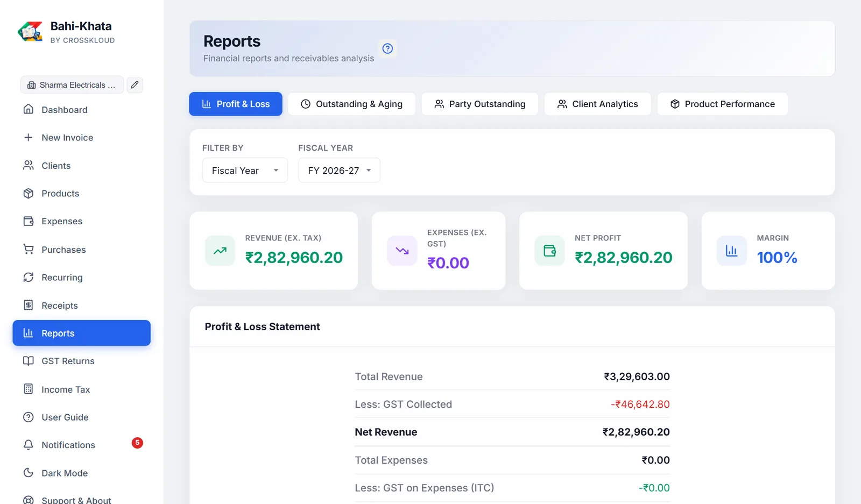Select the Client Analytics tab

tap(597, 104)
